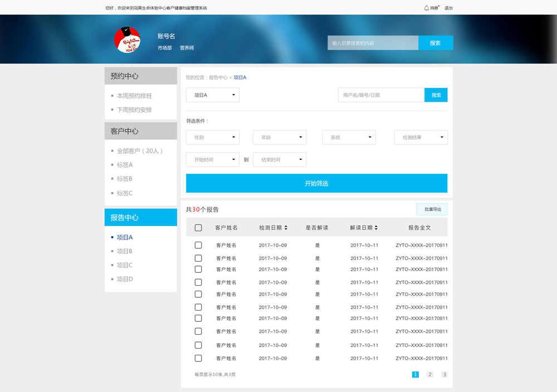This screenshot has width=557, height=392.
Task: Click the 是否解读 column header
Action: (317, 228)
